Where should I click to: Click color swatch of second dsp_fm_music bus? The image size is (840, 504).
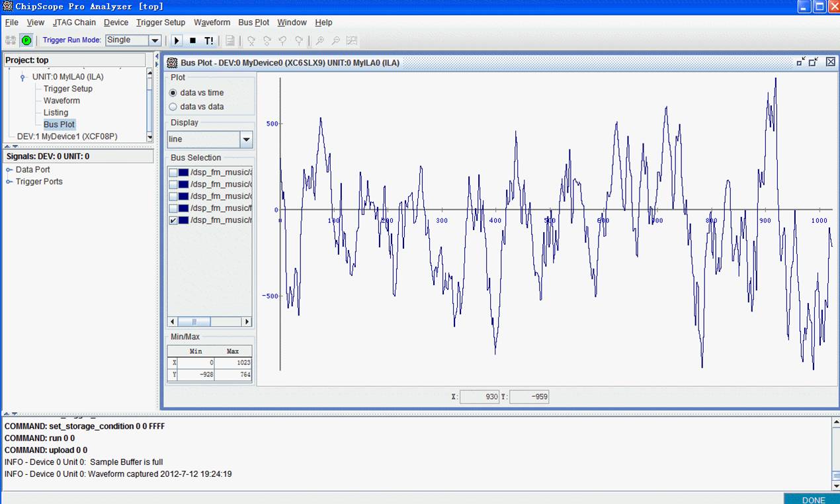pyautogui.click(x=183, y=185)
